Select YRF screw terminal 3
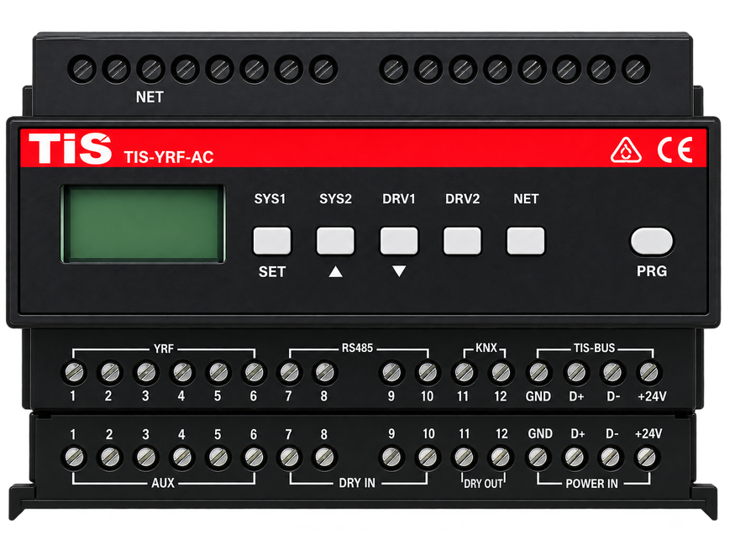 point(146,372)
